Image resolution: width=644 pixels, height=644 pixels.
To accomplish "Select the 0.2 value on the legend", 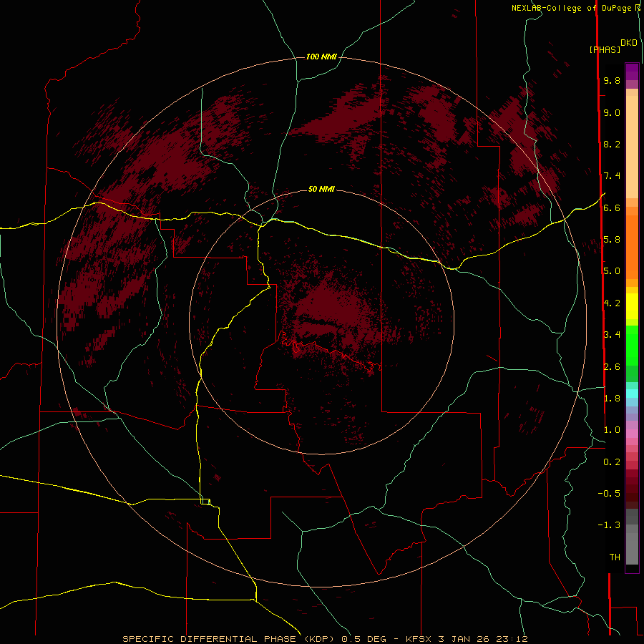I will pos(612,462).
